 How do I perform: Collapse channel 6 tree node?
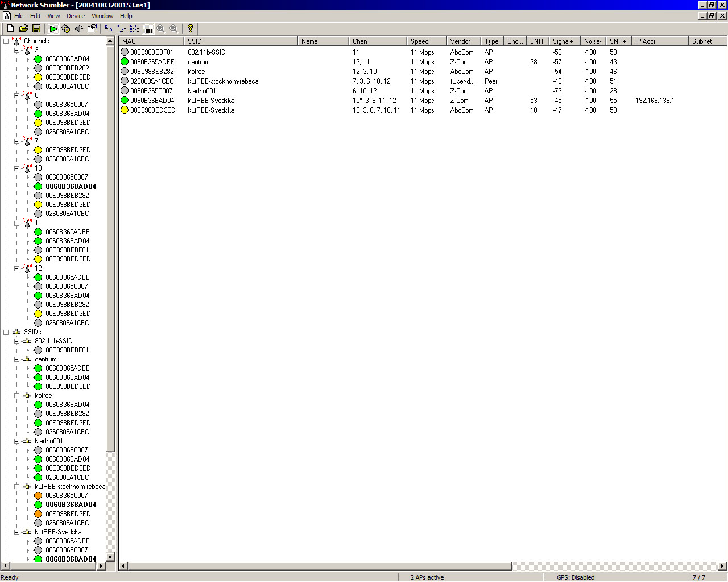[x=16, y=95]
